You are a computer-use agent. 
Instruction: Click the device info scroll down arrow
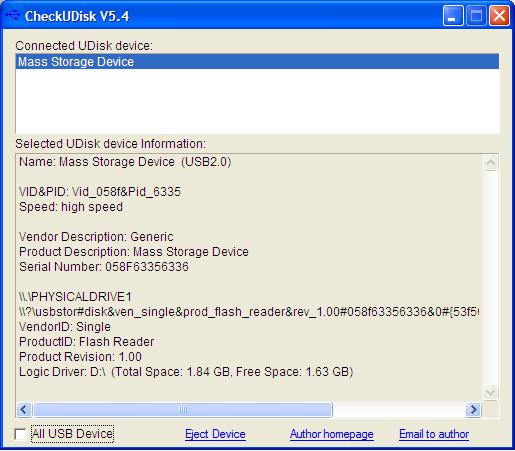pos(490,392)
